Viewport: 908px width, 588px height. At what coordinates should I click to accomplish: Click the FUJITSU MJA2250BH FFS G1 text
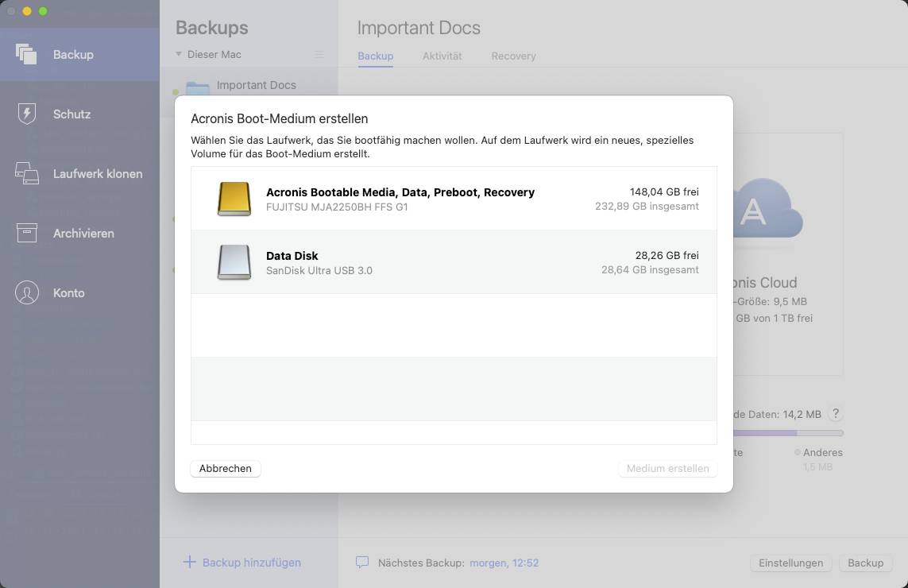click(x=337, y=207)
